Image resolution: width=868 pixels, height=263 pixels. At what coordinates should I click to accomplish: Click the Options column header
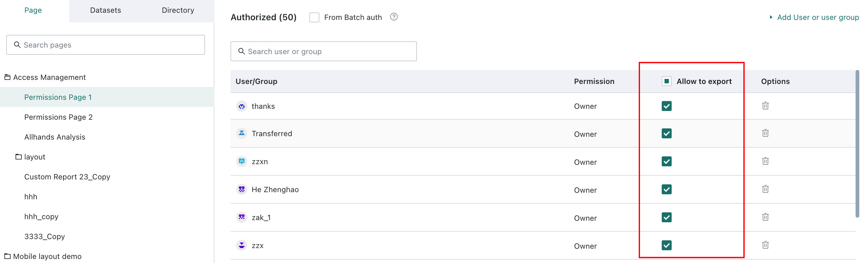(x=775, y=81)
